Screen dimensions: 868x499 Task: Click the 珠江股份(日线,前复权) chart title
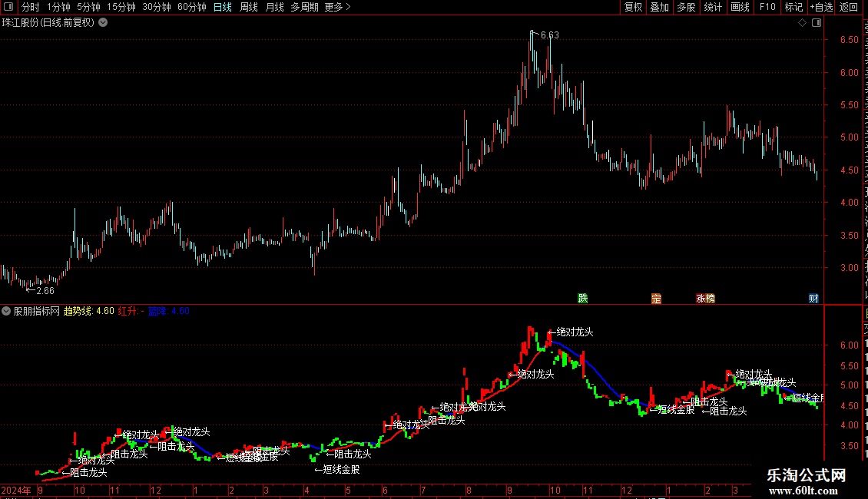click(x=48, y=23)
